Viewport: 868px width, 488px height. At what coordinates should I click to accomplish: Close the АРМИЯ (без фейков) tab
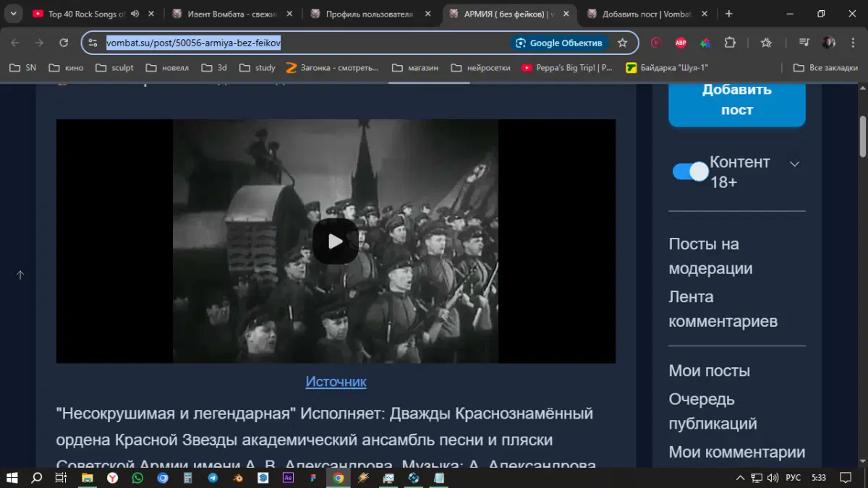click(x=565, y=14)
